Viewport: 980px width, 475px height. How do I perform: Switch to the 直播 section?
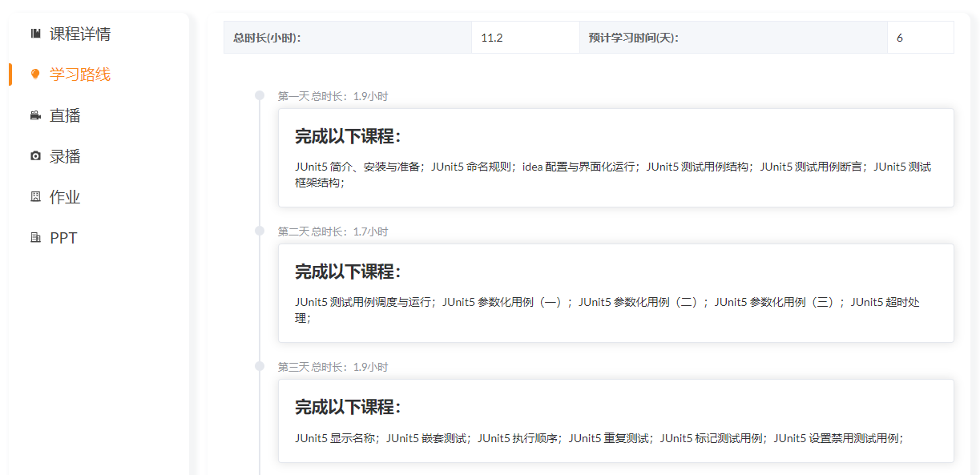pos(65,115)
